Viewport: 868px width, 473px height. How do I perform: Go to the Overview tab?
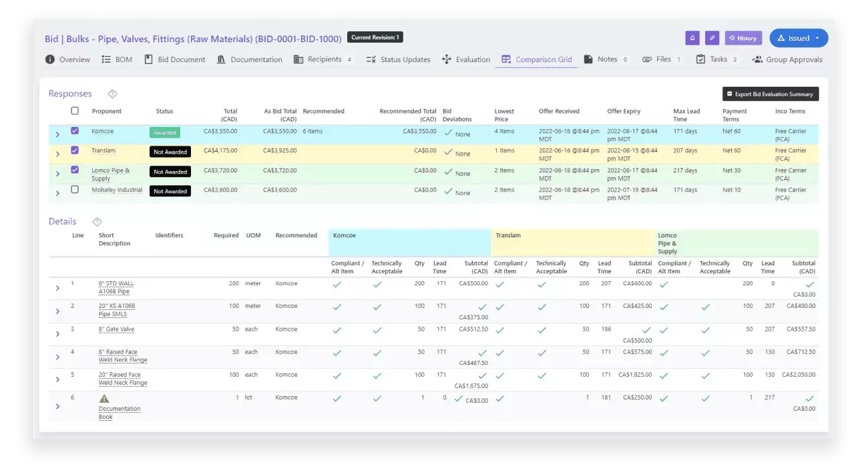(x=67, y=59)
